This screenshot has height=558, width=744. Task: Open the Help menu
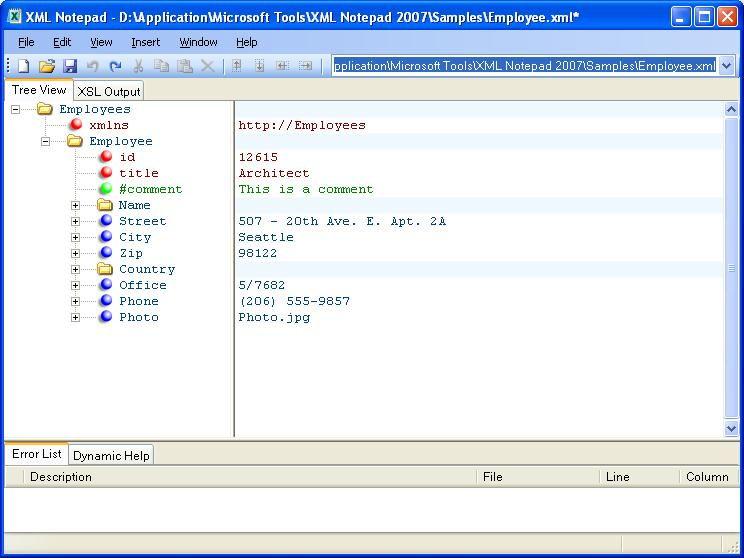tap(246, 42)
